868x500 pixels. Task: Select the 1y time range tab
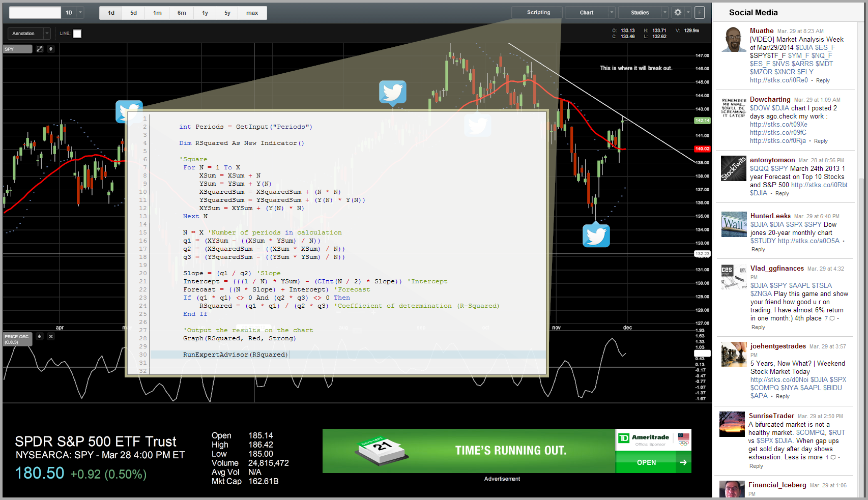(x=205, y=13)
